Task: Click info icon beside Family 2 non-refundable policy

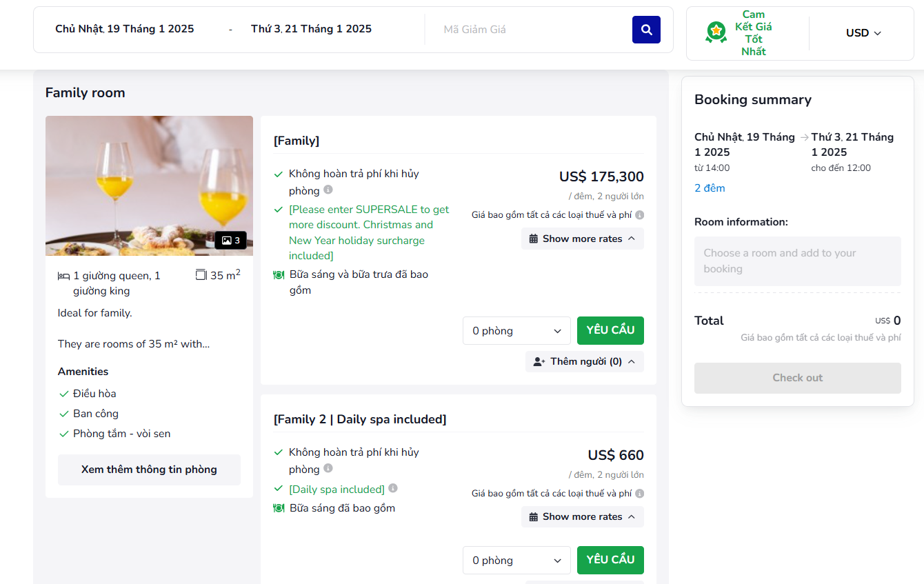Action: 328,468
